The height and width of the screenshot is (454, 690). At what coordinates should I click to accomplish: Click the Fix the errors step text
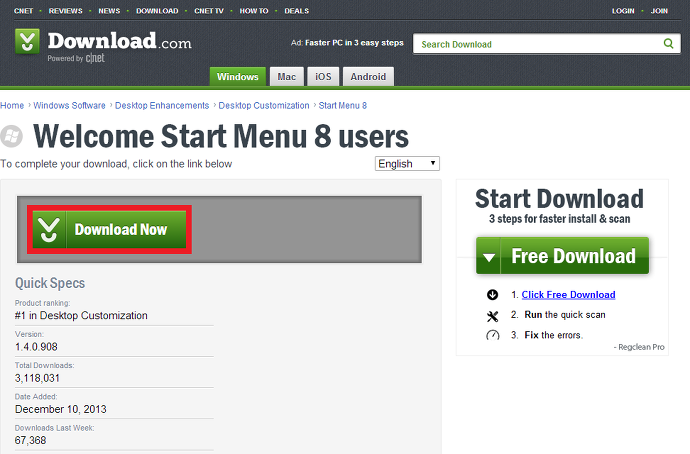(x=554, y=335)
